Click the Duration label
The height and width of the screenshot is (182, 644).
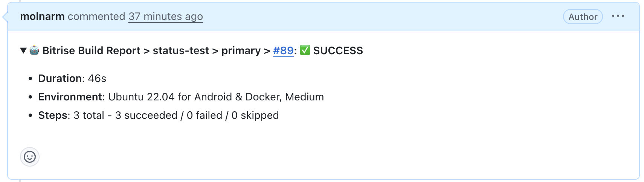[x=60, y=78]
